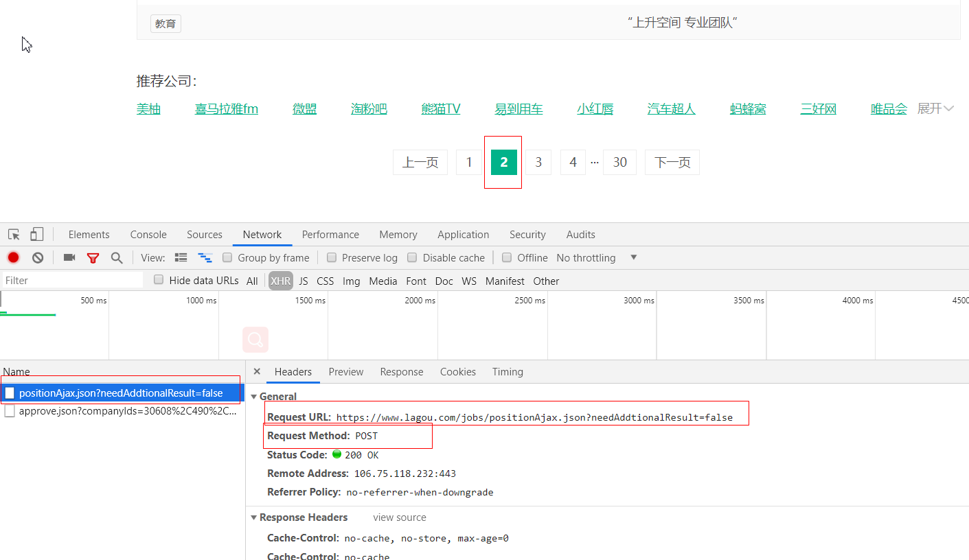Open the Response detail tab
969x560 pixels.
click(402, 372)
